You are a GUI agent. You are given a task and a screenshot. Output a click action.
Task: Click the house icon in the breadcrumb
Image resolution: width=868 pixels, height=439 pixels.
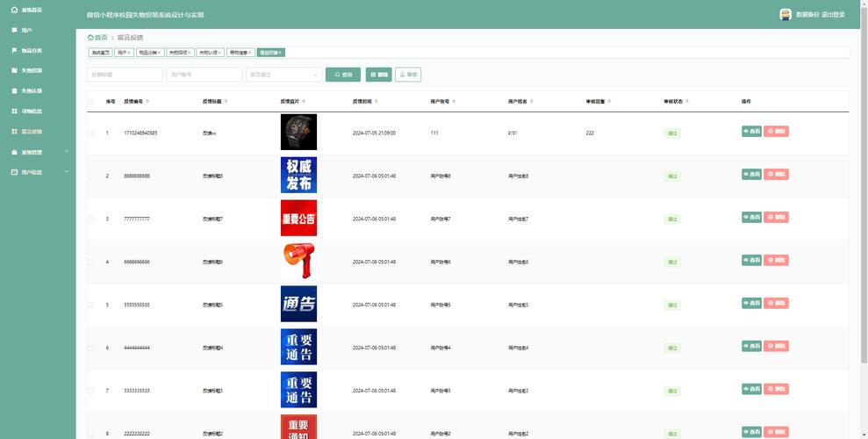tap(90, 38)
